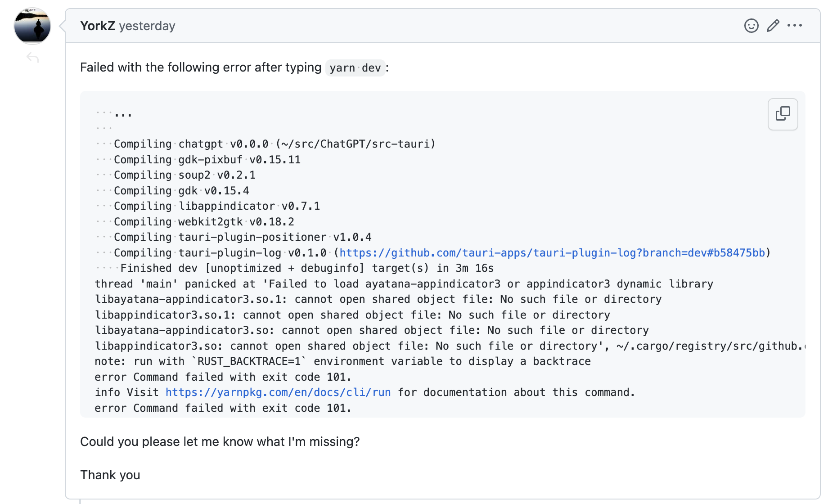
Task: Add an emoji reaction to the comment
Action: (751, 26)
